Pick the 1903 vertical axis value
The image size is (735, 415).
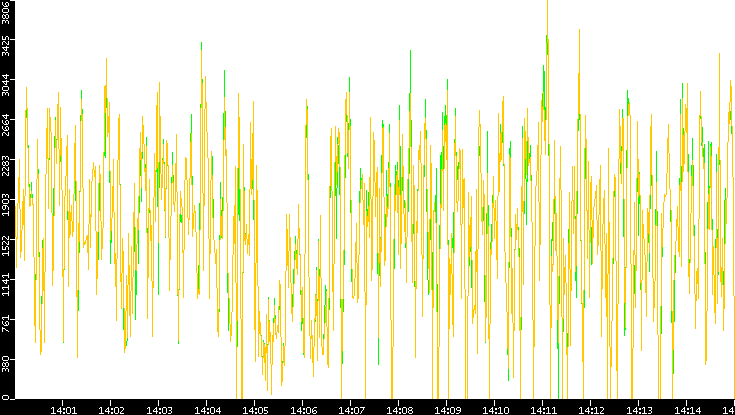[x=6, y=205]
